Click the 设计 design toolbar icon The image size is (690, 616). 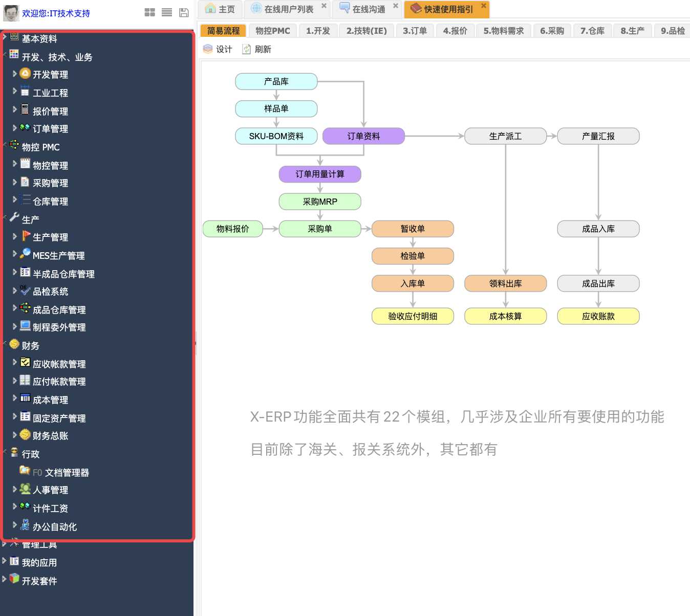click(x=208, y=49)
